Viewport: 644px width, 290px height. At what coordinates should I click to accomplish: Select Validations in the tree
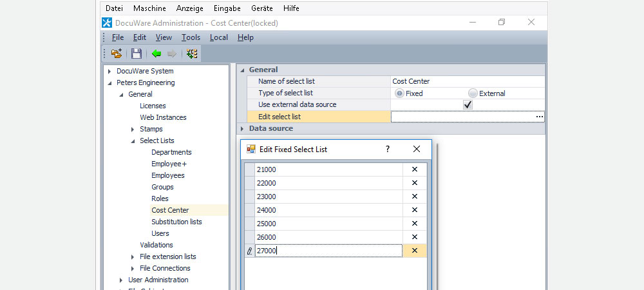tap(156, 246)
